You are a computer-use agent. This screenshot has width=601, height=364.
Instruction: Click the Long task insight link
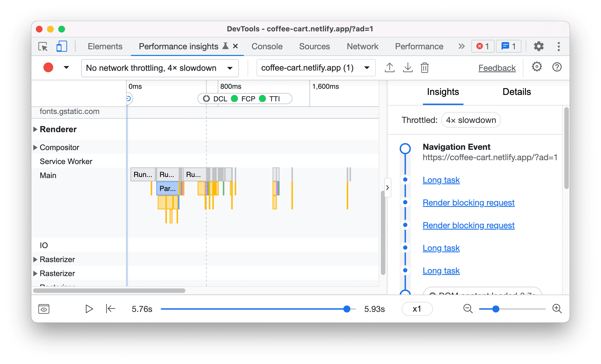pos(441,180)
